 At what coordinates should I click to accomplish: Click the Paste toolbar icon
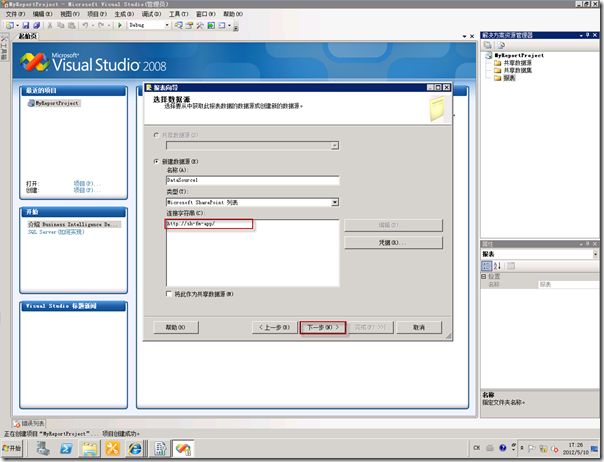pyautogui.click(x=72, y=25)
